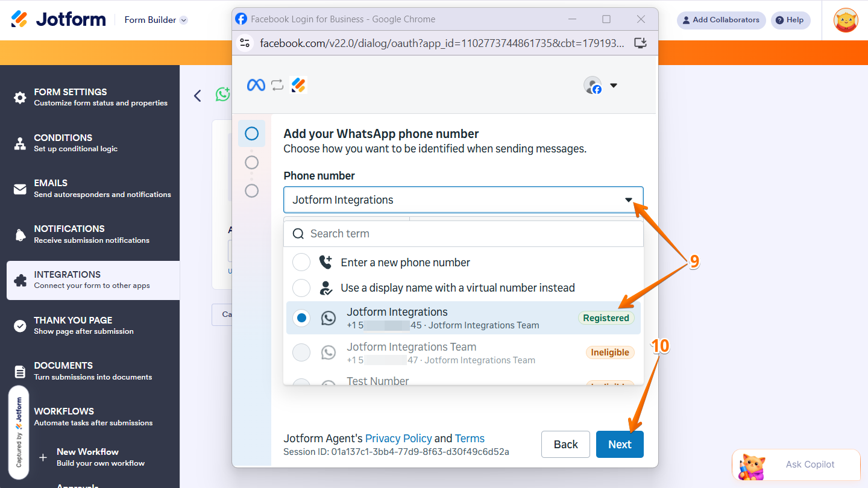The width and height of the screenshot is (868, 488).
Task: Open the Privacy Policy link
Action: click(x=398, y=439)
